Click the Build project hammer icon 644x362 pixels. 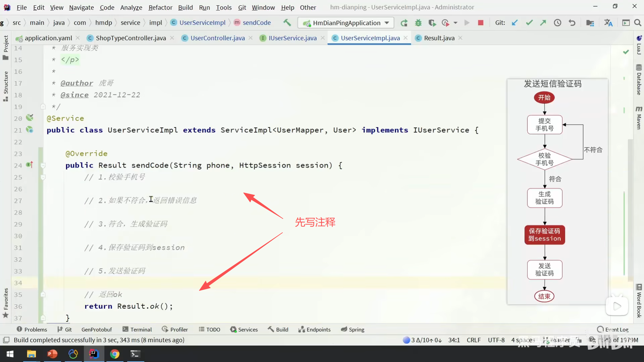point(287,22)
